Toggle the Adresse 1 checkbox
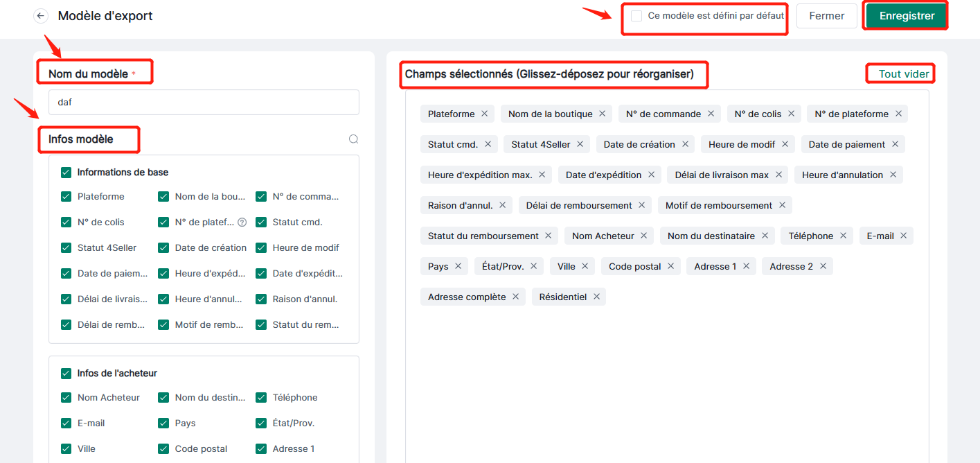Screen dimensions: 980x463 (261, 449)
